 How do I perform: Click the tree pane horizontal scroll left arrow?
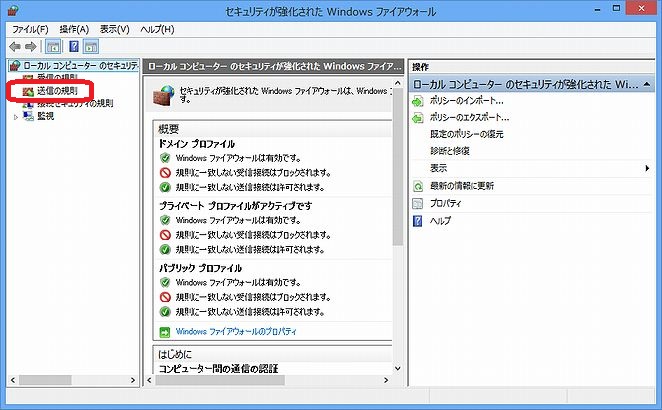[13, 380]
